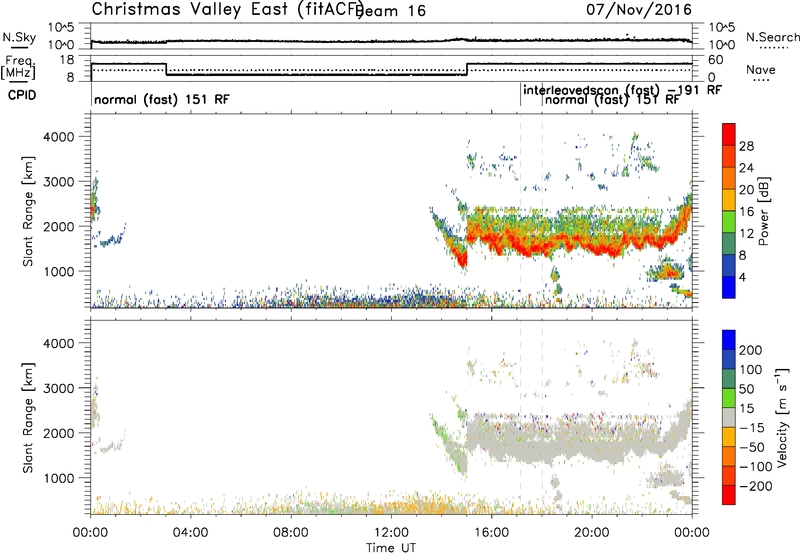Click the 16 label on the Power colorbar

coord(746,212)
